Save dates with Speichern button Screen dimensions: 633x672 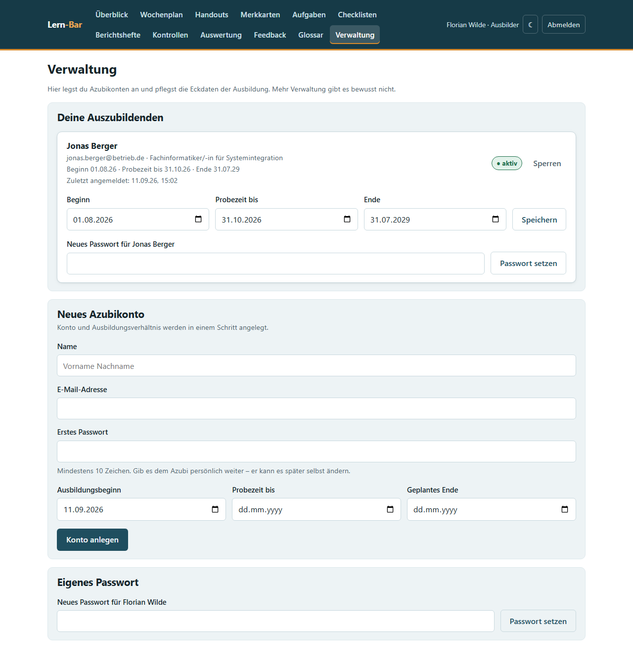coord(539,220)
